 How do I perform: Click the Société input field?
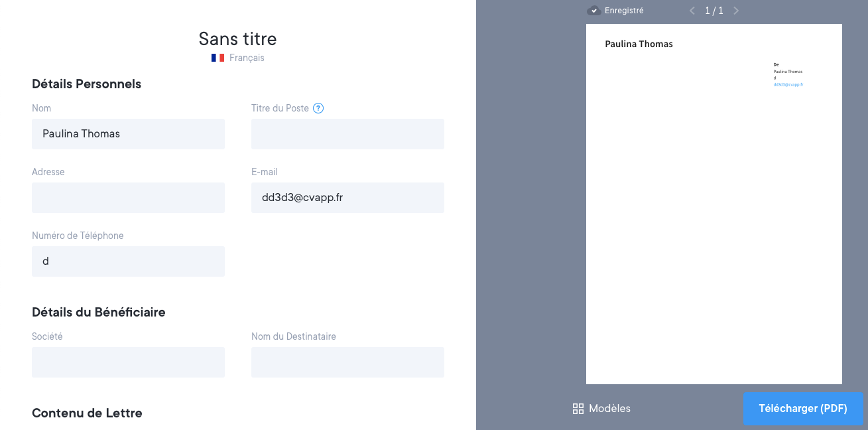(x=128, y=362)
